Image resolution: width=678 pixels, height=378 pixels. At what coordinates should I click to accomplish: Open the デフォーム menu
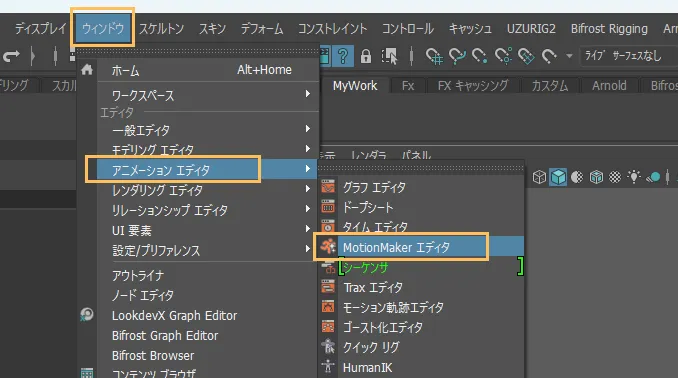point(262,29)
